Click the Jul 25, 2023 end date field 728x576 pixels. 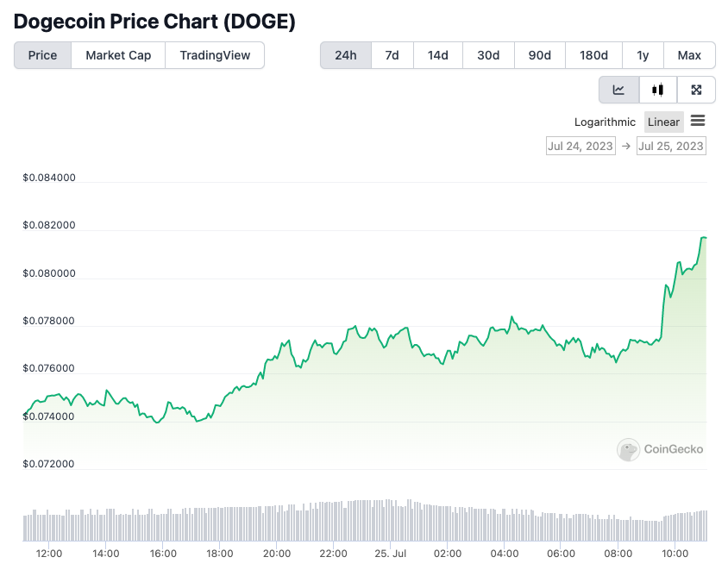[x=671, y=146]
